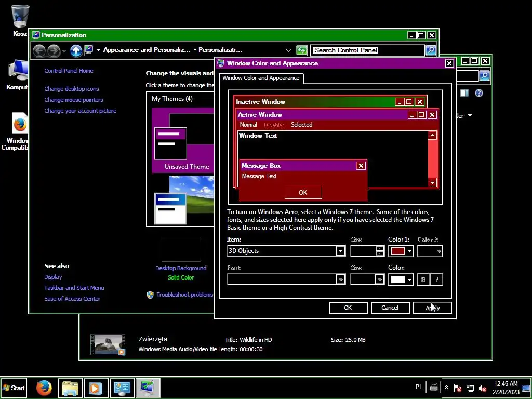
Task: Click the white font Color swatch
Action: click(397, 280)
